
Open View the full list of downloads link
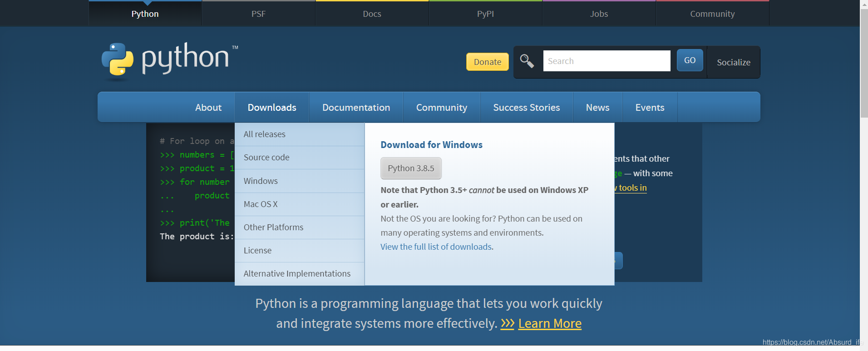[436, 247]
